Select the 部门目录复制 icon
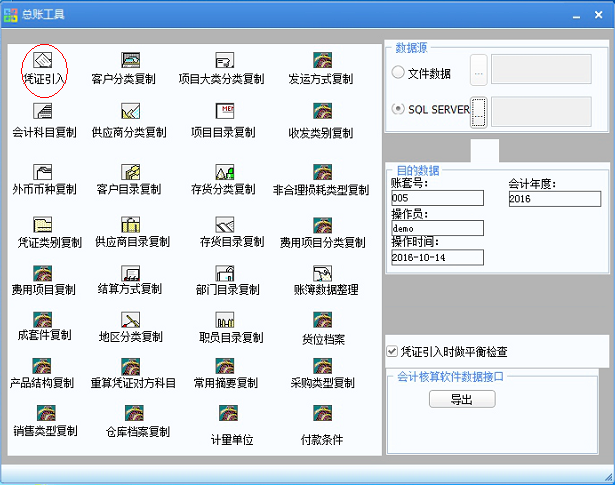This screenshot has width=615, height=485. [224, 273]
